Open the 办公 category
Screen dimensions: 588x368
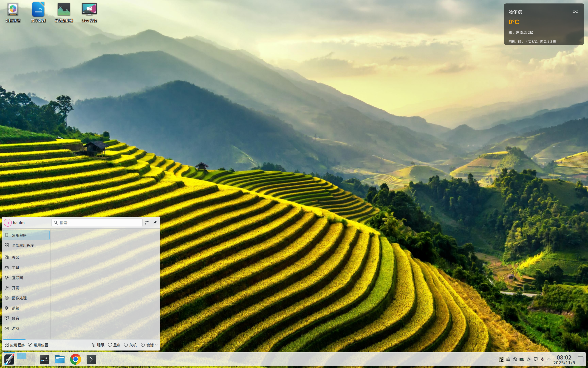pyautogui.click(x=26, y=258)
